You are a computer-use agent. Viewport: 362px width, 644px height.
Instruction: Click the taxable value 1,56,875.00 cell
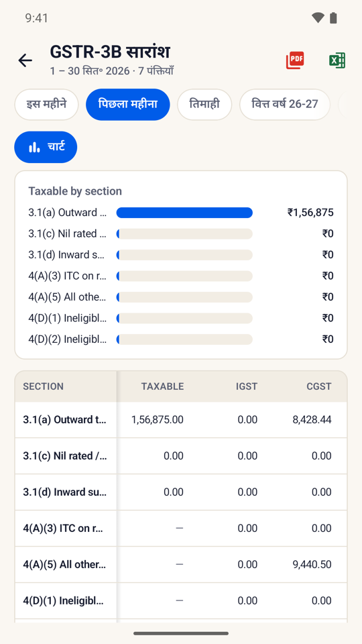pos(157,420)
